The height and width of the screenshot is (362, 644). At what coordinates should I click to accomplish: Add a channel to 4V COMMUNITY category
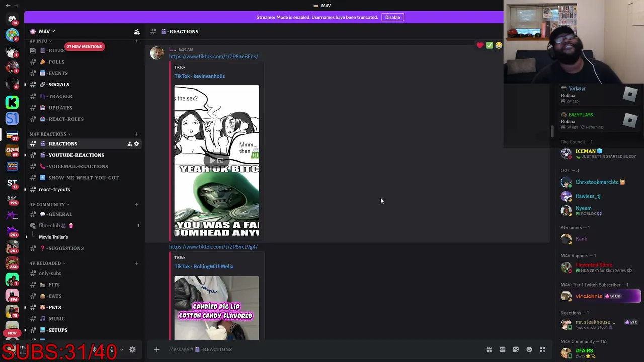point(136,204)
